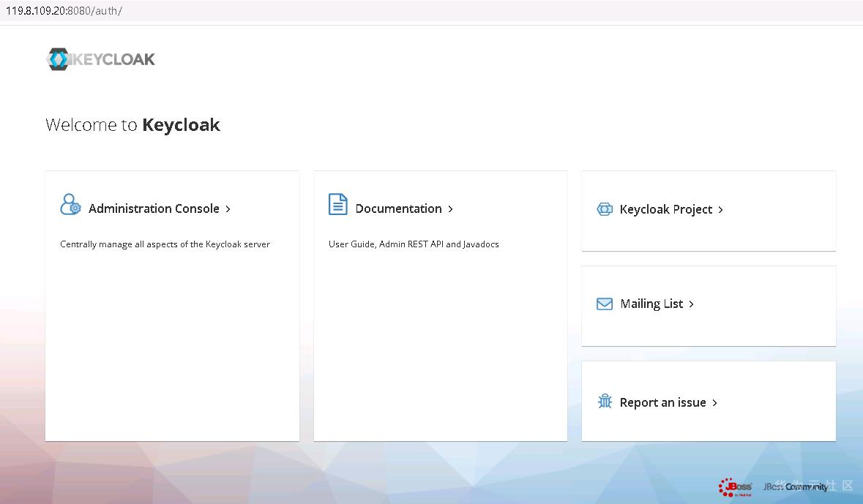This screenshot has width=863, height=504.
Task: Click the Keycloak logo at top left
Action: click(101, 59)
